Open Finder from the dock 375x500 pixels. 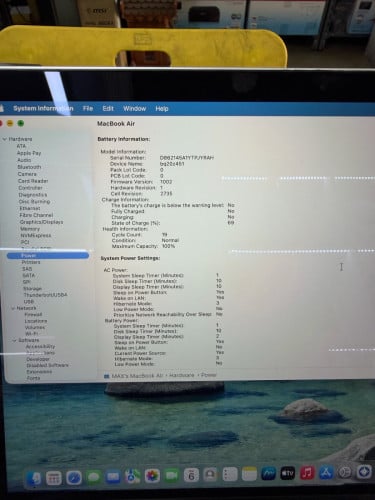coord(34,478)
